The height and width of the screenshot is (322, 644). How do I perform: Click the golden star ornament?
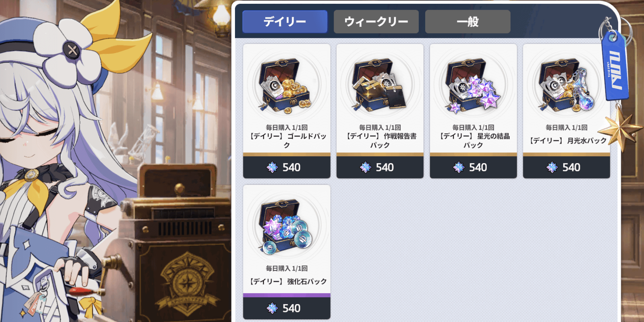(x=621, y=129)
